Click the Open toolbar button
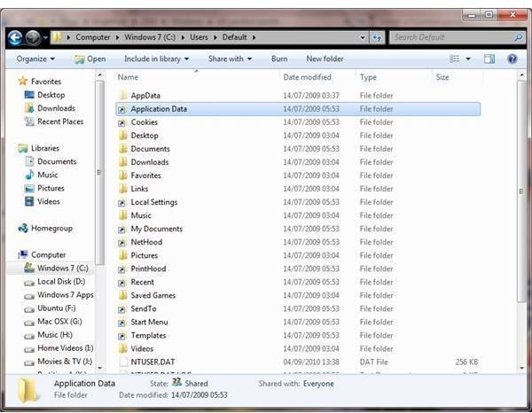The height and width of the screenshot is (413, 532). [90, 59]
